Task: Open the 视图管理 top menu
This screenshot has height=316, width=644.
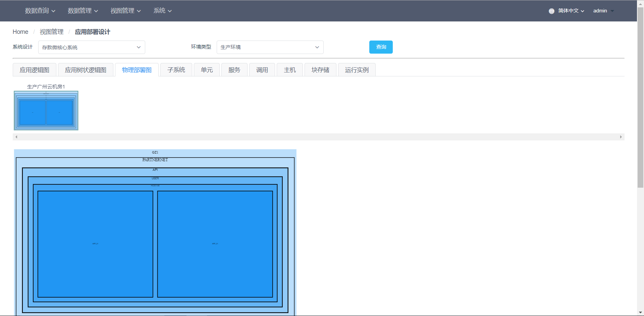Action: [125, 11]
